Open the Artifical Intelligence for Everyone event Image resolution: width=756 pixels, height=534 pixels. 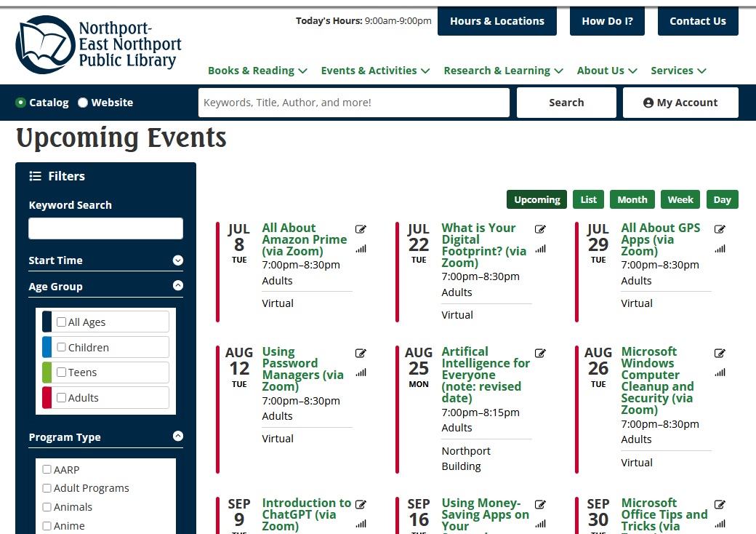tap(486, 375)
